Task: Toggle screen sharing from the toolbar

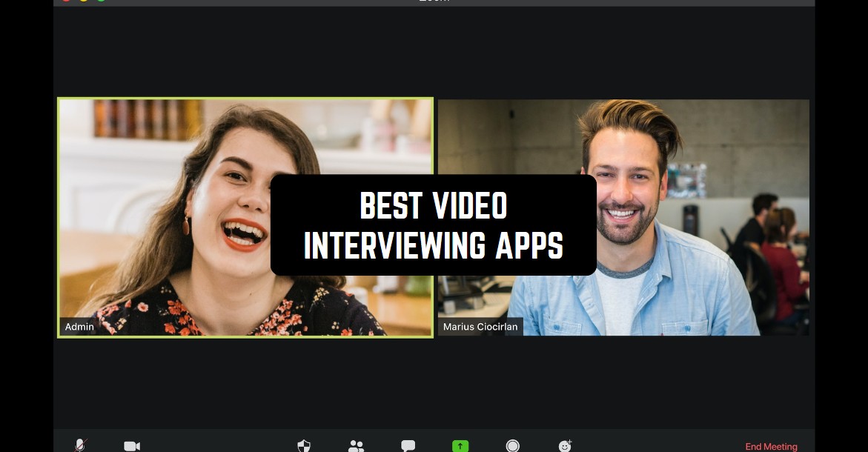Action: pyautogui.click(x=460, y=445)
